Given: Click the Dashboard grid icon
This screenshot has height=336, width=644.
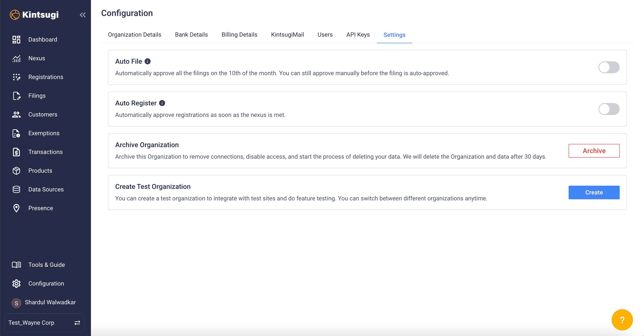Looking at the screenshot, I should [16, 40].
